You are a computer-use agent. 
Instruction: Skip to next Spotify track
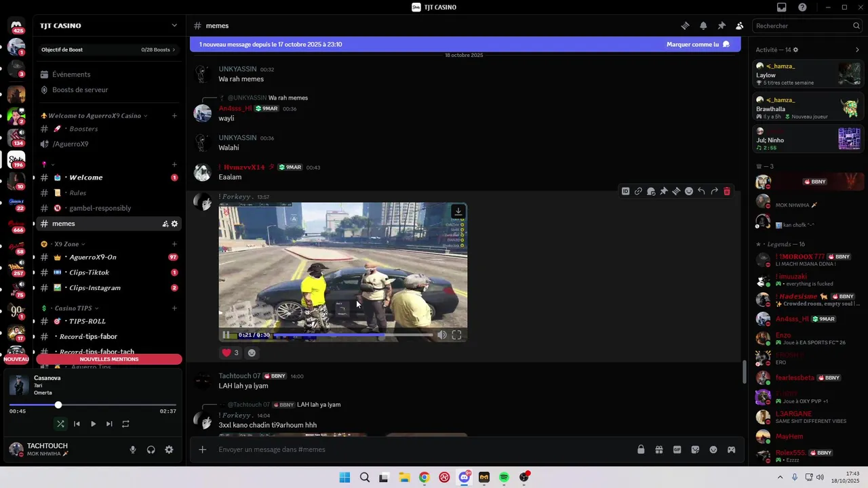(109, 424)
